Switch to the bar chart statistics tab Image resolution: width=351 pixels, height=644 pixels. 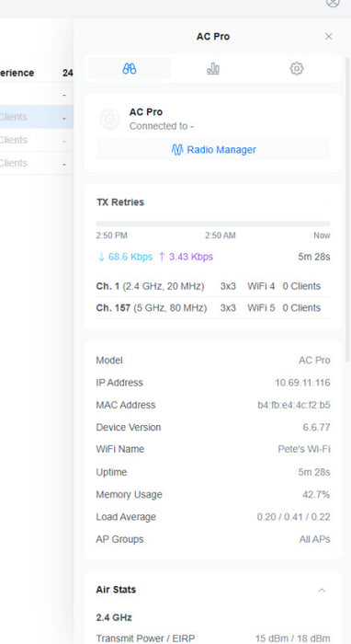click(213, 69)
